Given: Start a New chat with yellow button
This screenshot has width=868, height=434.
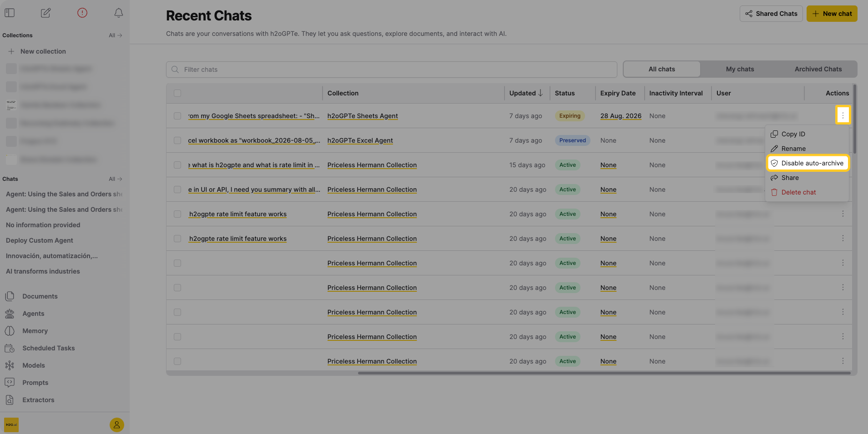Looking at the screenshot, I should click(832, 14).
